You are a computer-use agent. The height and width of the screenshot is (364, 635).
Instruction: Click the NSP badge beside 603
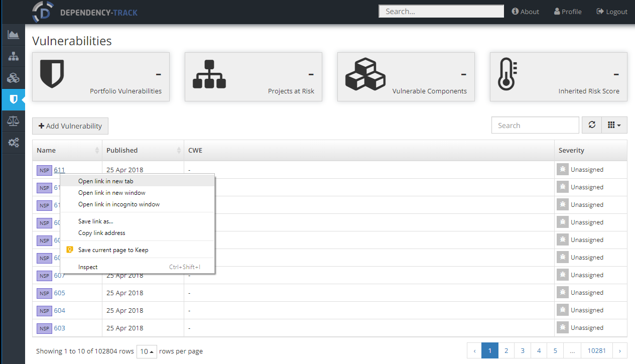tap(44, 328)
